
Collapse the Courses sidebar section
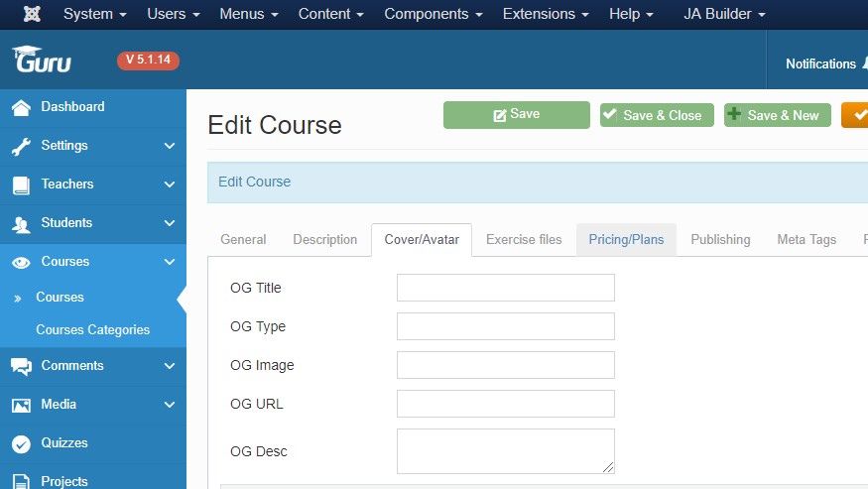pyautogui.click(x=170, y=262)
